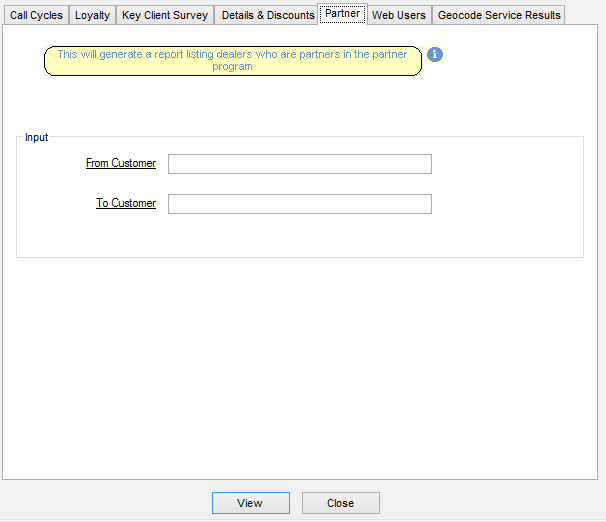
Task: Click the View button
Action: (x=250, y=503)
